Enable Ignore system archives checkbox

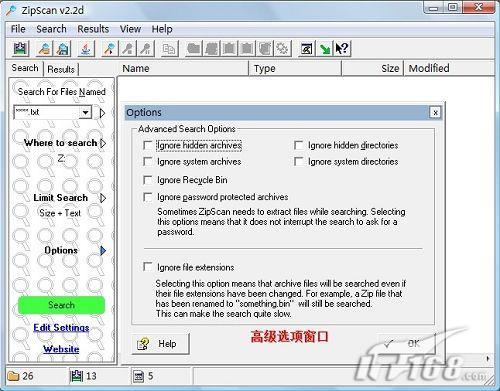147,161
